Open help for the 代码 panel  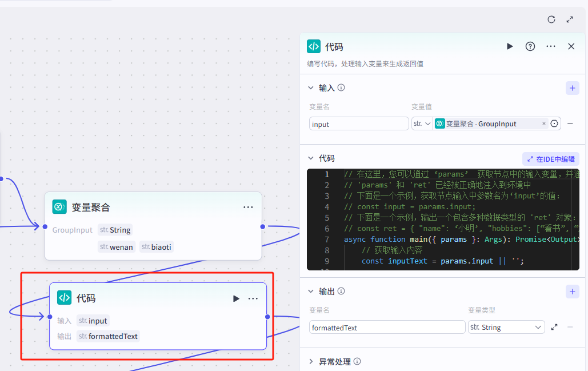click(530, 46)
